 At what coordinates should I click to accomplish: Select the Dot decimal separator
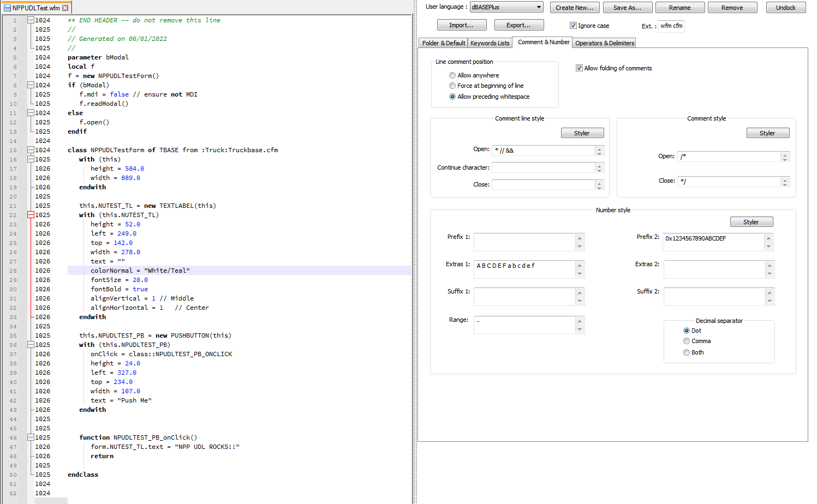(x=687, y=331)
